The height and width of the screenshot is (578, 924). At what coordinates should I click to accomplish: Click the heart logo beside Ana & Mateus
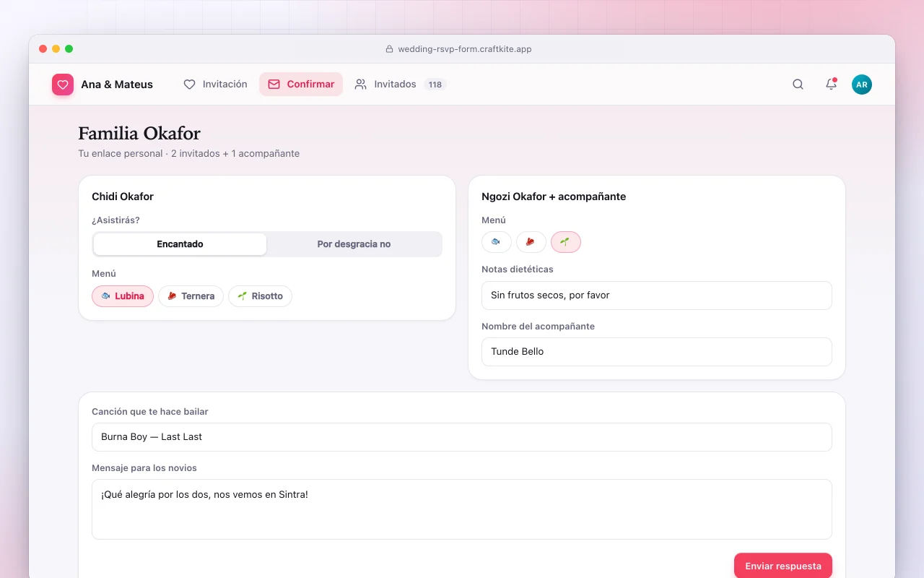pos(63,85)
